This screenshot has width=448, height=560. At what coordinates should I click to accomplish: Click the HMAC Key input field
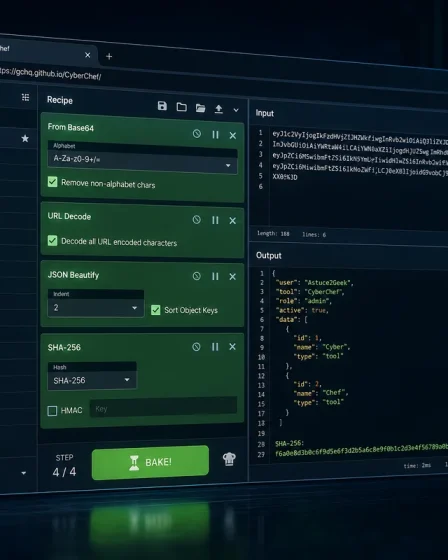coord(163,408)
